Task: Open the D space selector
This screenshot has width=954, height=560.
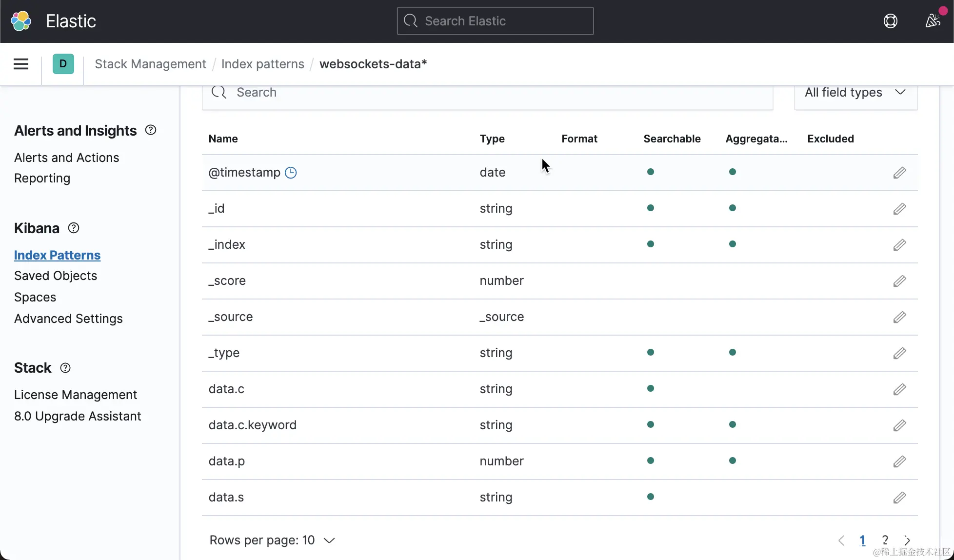Action: 63,64
